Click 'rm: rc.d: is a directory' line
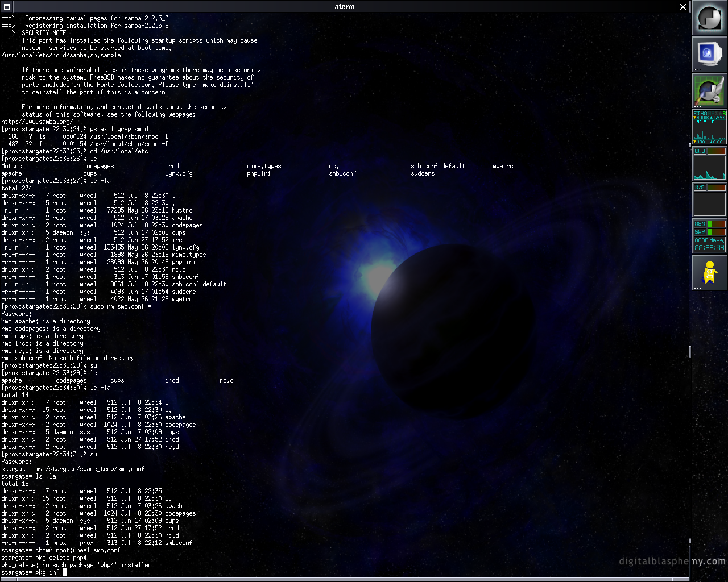 coord(42,351)
